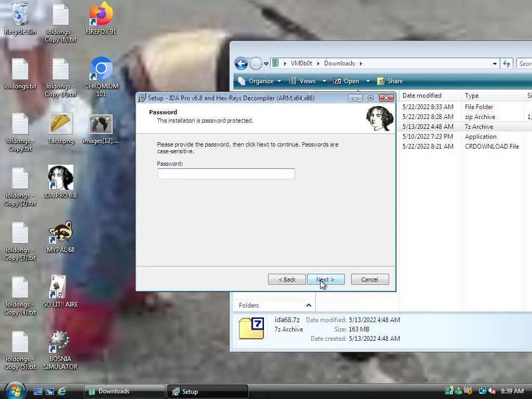Launch the SO LIT!! AIRE shortcut

click(x=60, y=291)
